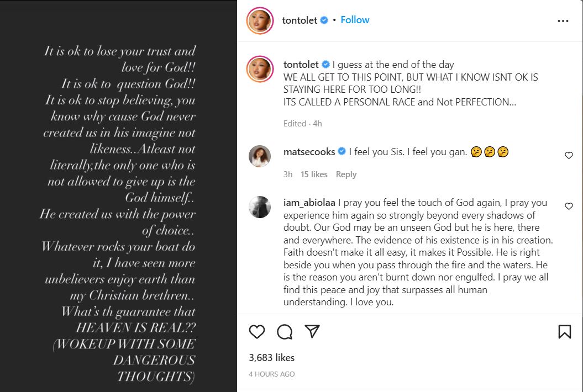
Task: Share post via paper plane icon
Action: pos(312,331)
